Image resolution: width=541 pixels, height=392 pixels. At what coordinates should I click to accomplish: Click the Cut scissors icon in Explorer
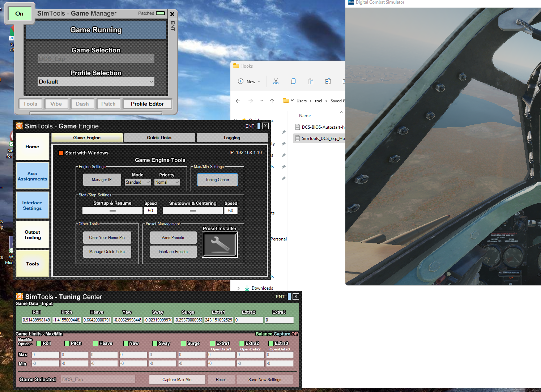click(x=276, y=82)
